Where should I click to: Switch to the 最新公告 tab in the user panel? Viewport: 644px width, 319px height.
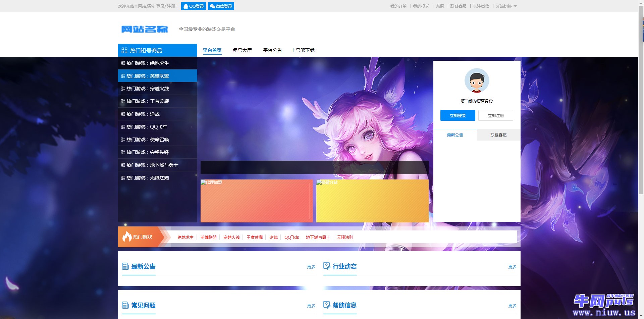[x=455, y=135]
